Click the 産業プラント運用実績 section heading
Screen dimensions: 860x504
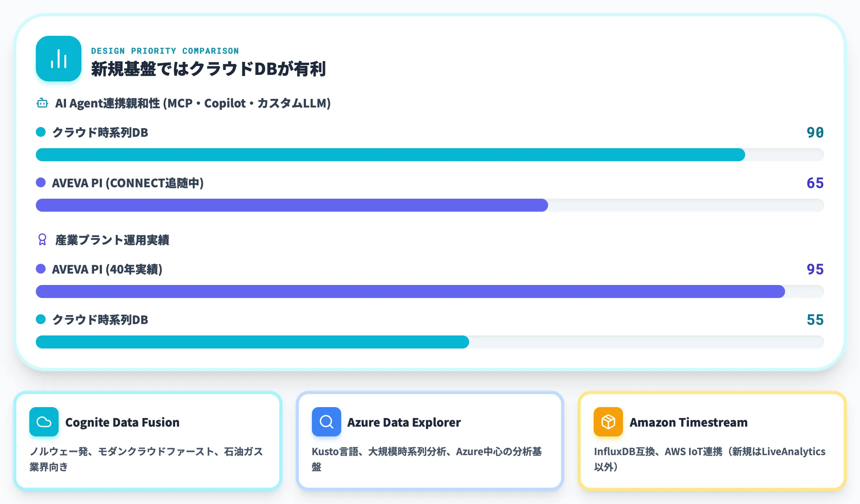click(x=112, y=240)
